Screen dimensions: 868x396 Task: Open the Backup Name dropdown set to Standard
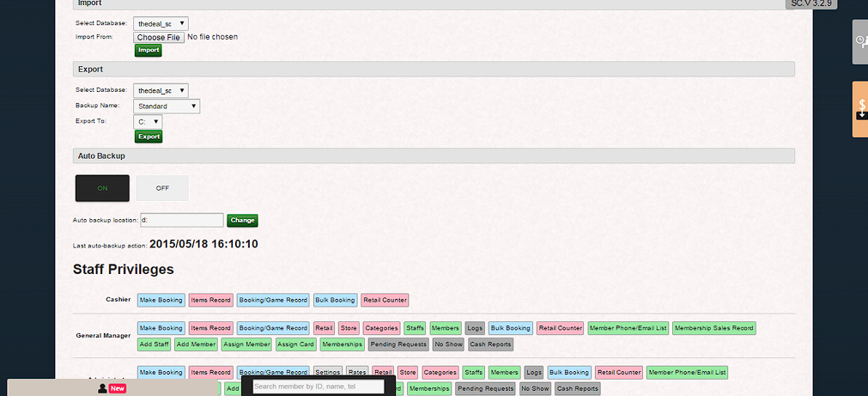167,107
